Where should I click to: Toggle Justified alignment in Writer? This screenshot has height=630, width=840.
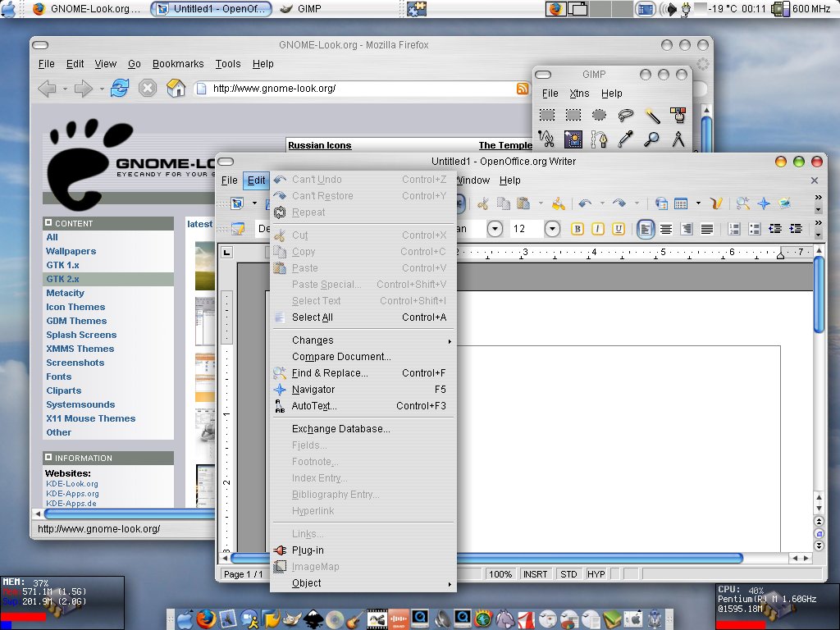(707, 230)
